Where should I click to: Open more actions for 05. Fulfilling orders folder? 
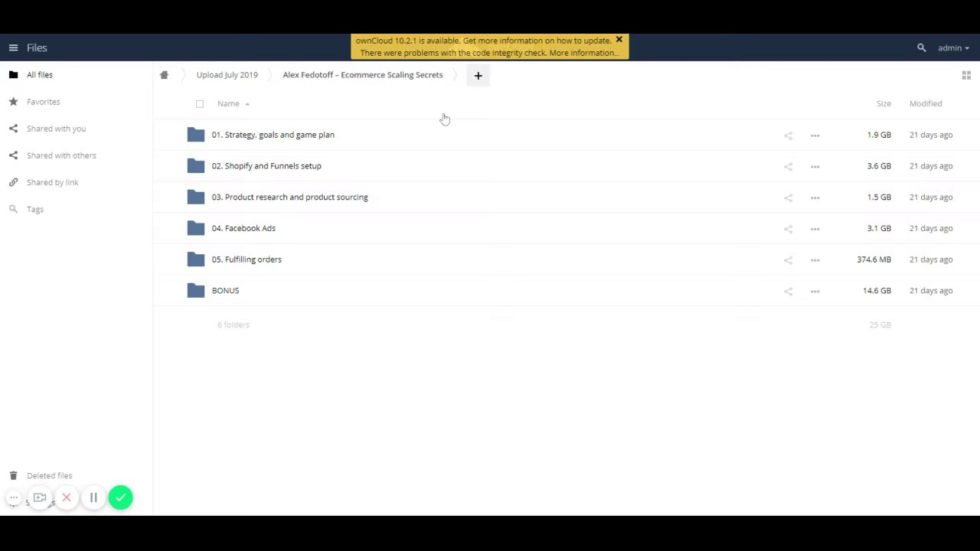(x=815, y=260)
